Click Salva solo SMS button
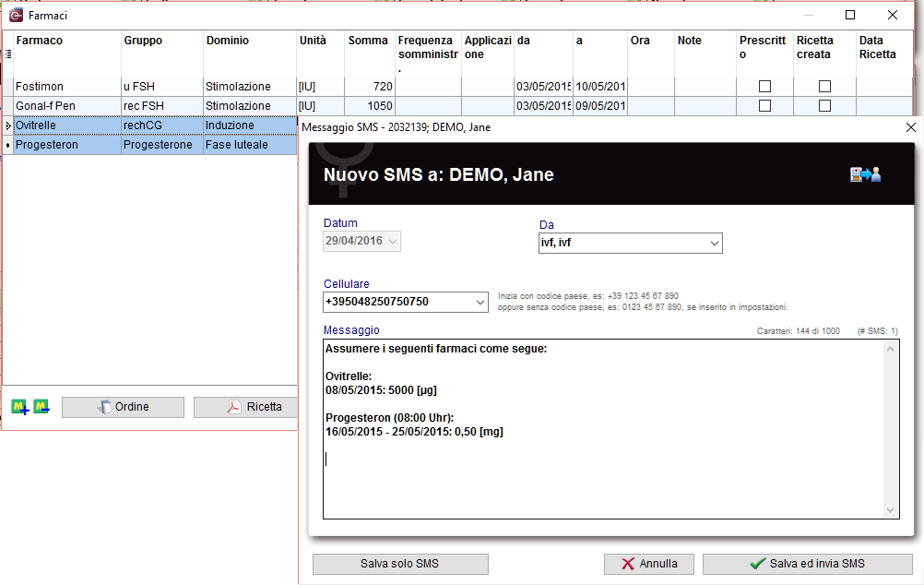 (400, 564)
